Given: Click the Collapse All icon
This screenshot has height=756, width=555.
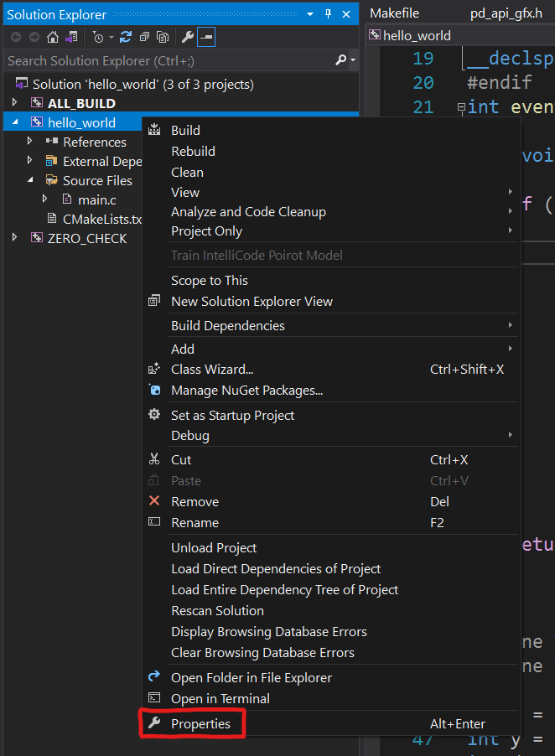Looking at the screenshot, I should pyautogui.click(x=144, y=37).
